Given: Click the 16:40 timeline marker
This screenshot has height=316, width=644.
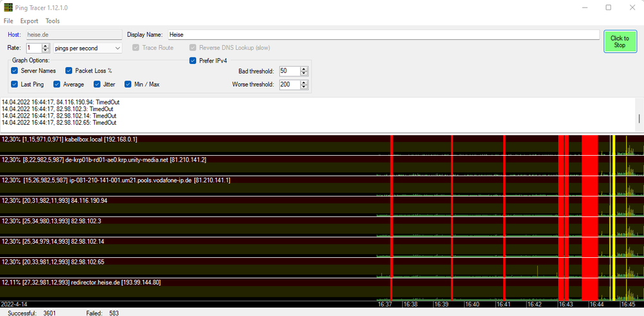Looking at the screenshot, I should pos(472,304).
